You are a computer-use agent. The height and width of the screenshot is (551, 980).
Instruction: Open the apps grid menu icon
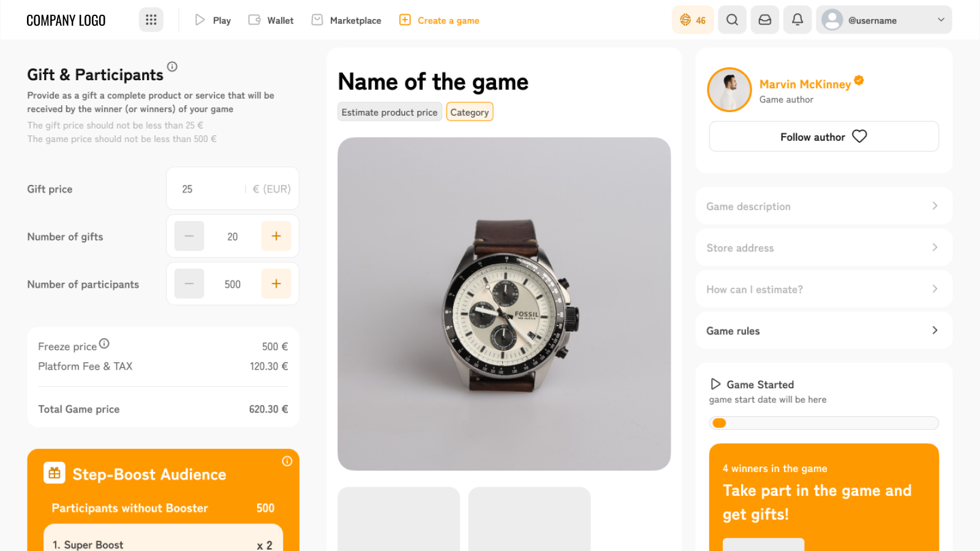[x=151, y=20]
